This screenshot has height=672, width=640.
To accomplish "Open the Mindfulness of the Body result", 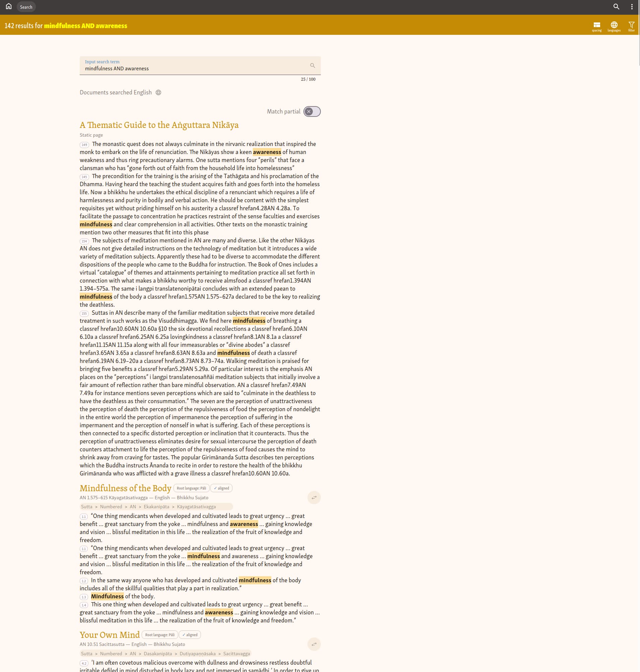I will tap(125, 488).
